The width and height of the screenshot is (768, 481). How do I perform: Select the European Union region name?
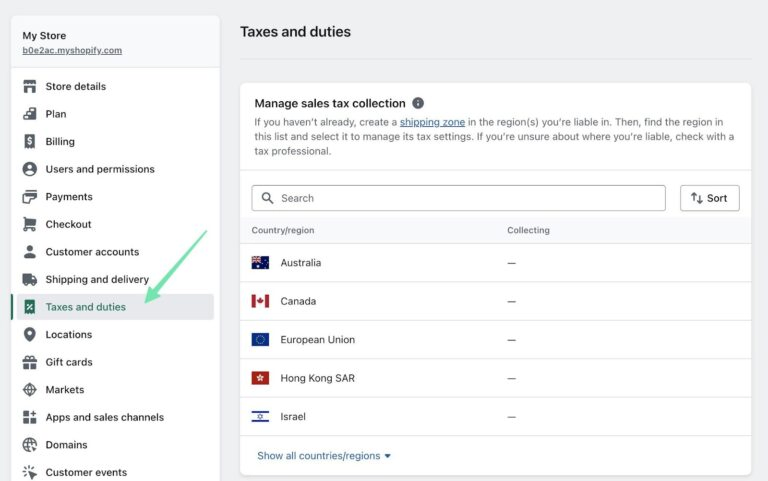317,339
